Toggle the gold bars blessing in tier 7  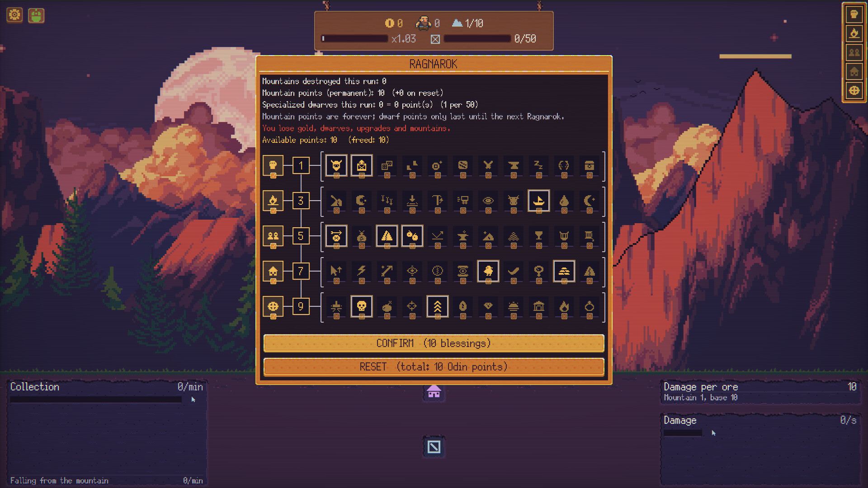564,271
